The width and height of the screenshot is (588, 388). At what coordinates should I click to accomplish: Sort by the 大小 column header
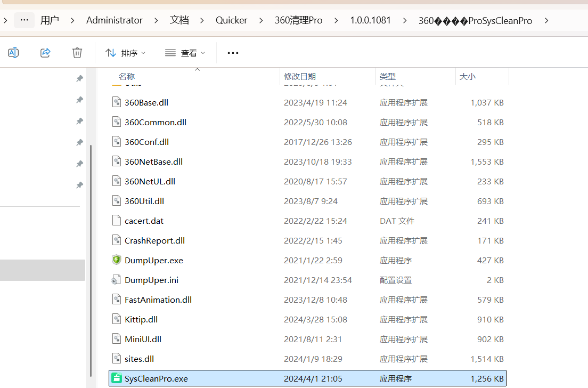467,77
